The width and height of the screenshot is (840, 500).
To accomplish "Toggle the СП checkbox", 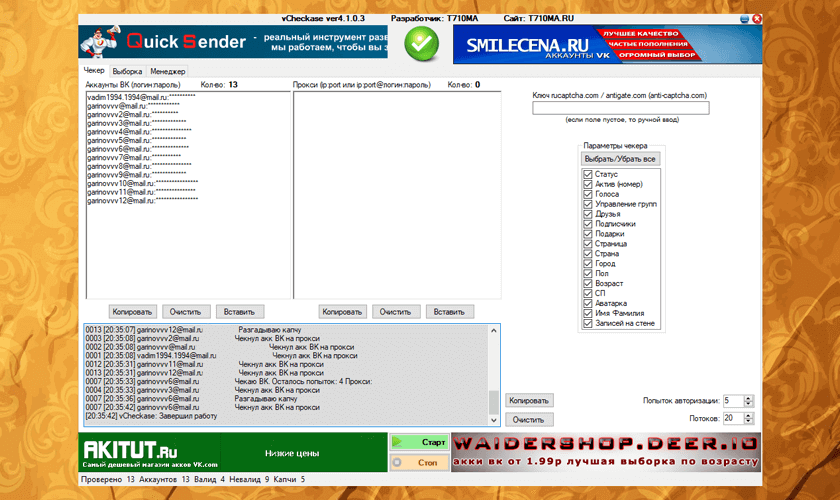I will point(588,293).
